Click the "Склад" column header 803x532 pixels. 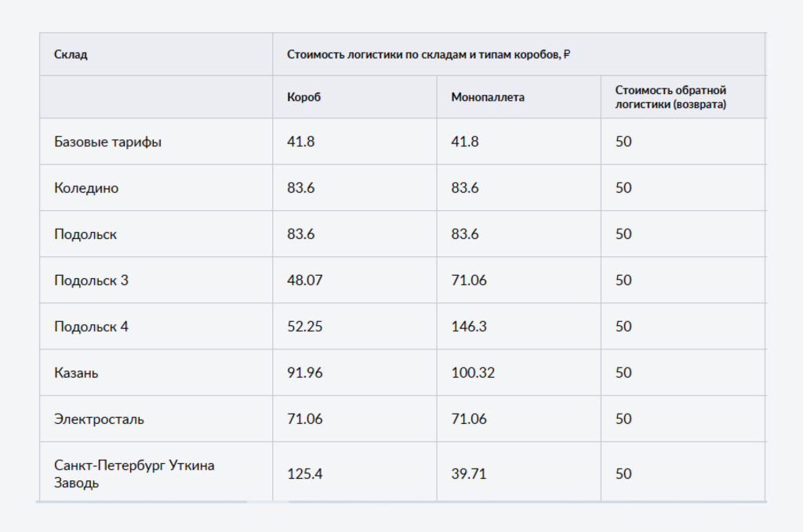click(71, 55)
